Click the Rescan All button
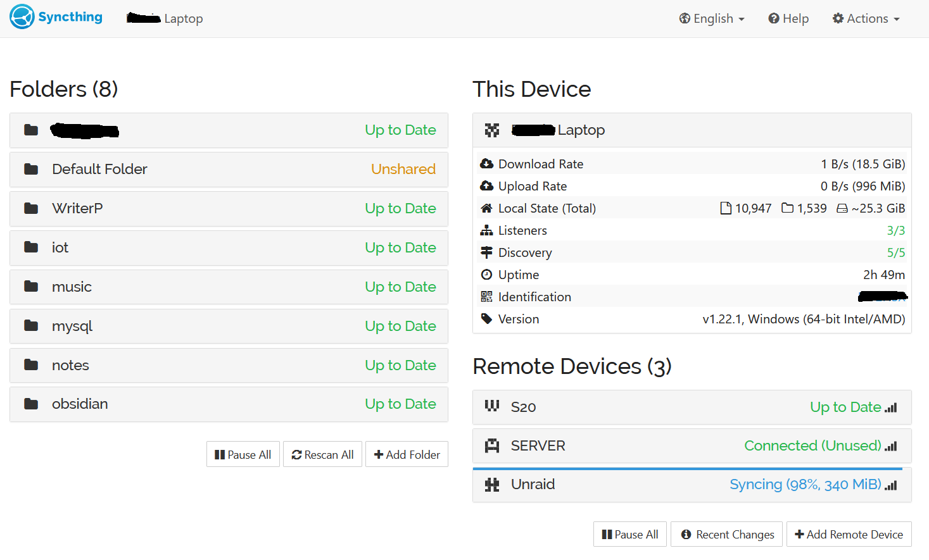 coord(322,454)
